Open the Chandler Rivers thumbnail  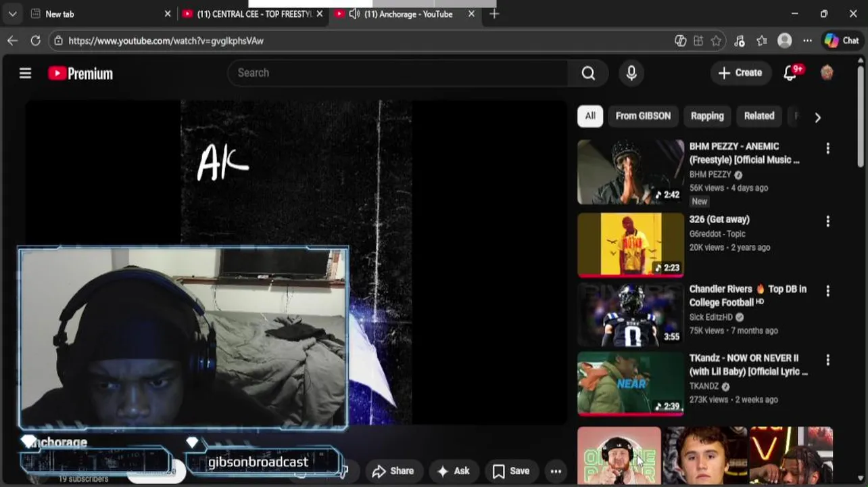coord(631,315)
